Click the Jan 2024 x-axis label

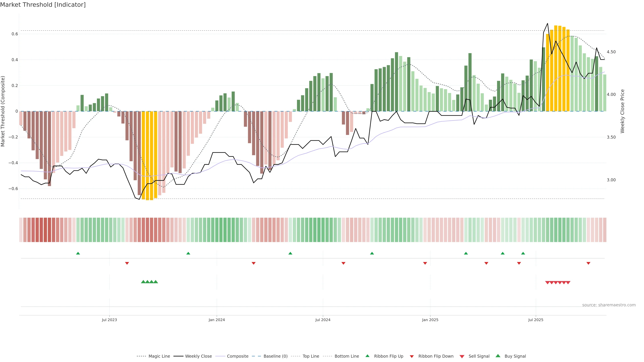coord(217,320)
